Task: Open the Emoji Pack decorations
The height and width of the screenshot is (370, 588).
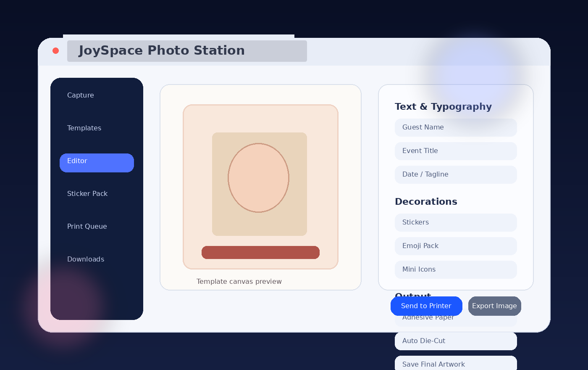Action: pyautogui.click(x=456, y=246)
